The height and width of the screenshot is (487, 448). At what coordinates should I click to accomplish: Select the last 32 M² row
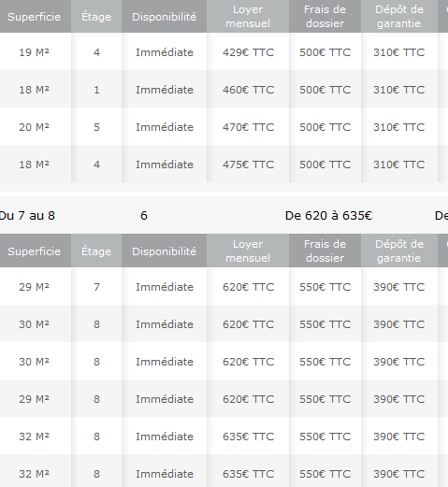pyautogui.click(x=224, y=471)
